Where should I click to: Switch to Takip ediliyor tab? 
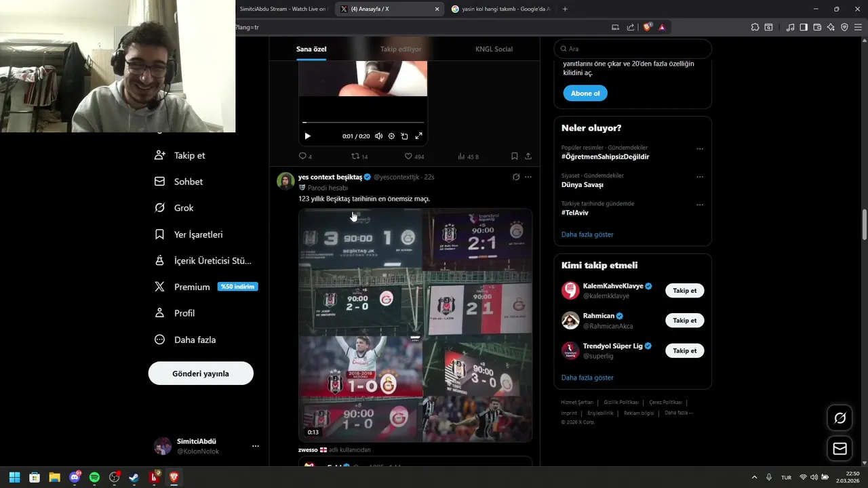[401, 49]
